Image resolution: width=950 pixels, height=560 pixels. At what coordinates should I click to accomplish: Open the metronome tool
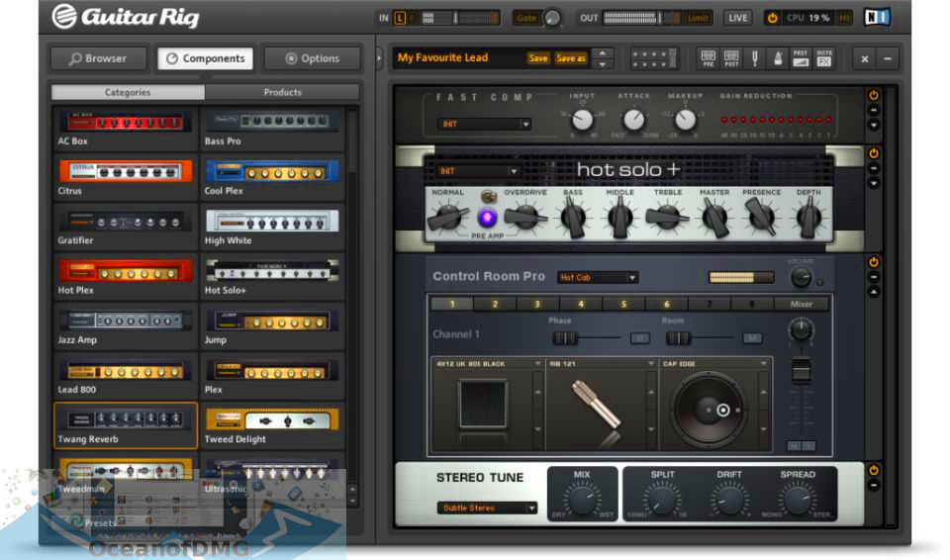coord(778,58)
